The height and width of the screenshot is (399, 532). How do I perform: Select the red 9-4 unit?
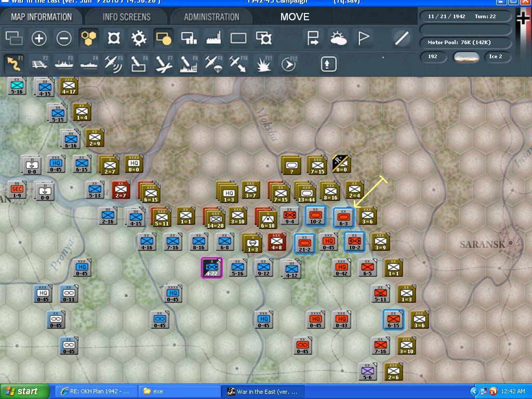289,216
